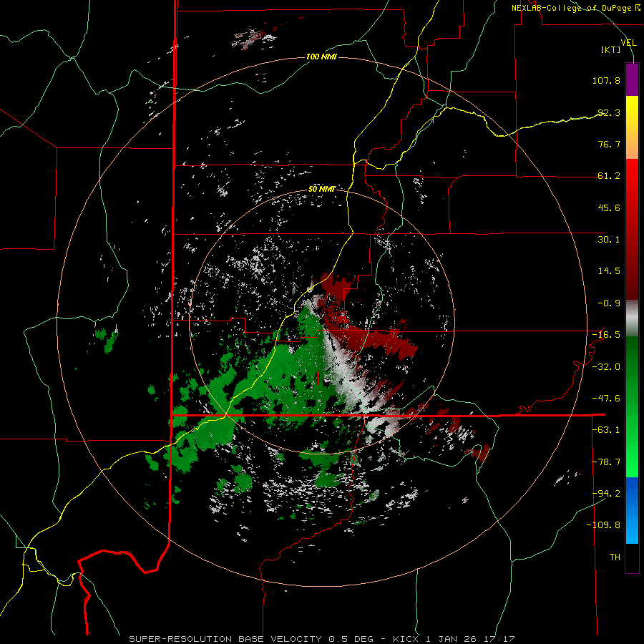Click the VEL legend title
Image resolution: width=644 pixels, height=644 pixels.
point(628,42)
